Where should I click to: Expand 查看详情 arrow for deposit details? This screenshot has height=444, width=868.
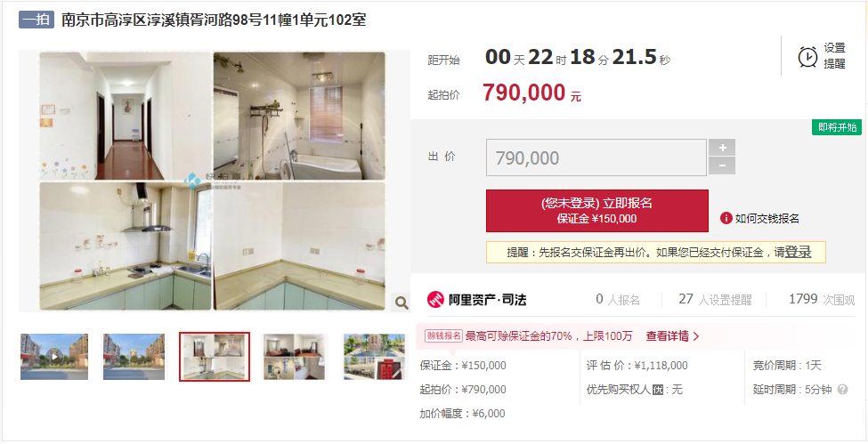click(x=673, y=336)
